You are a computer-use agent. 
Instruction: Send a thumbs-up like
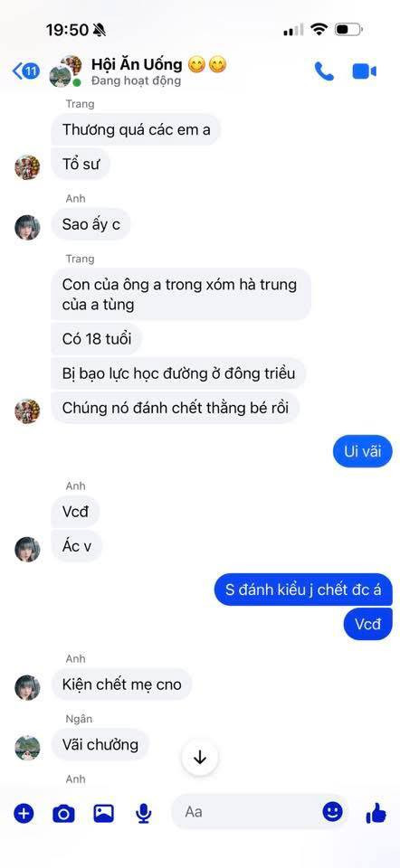click(x=376, y=813)
